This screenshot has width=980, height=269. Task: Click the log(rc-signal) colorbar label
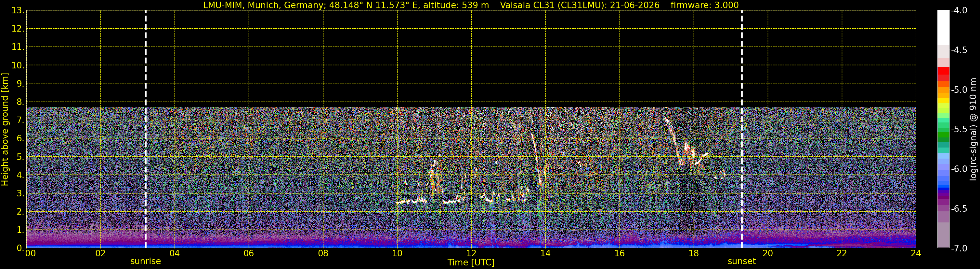click(973, 129)
